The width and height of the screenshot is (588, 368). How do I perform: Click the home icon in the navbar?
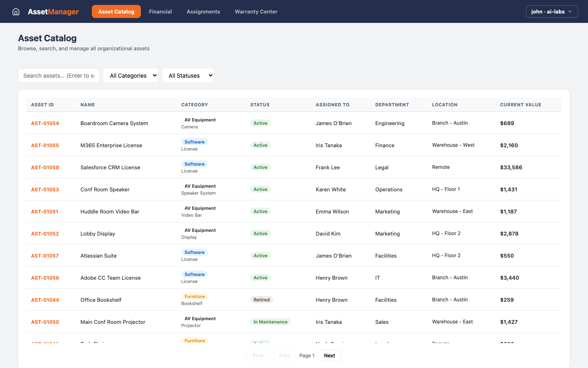16,11
